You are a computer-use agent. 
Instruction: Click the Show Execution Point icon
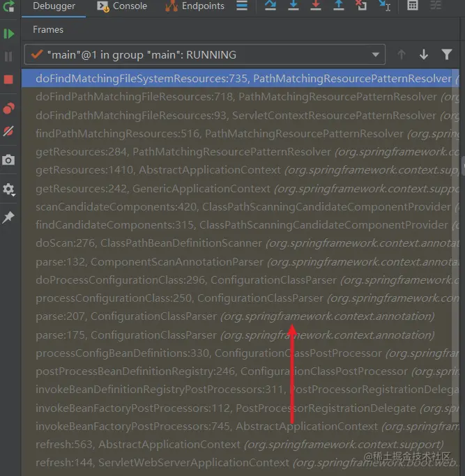click(x=242, y=6)
